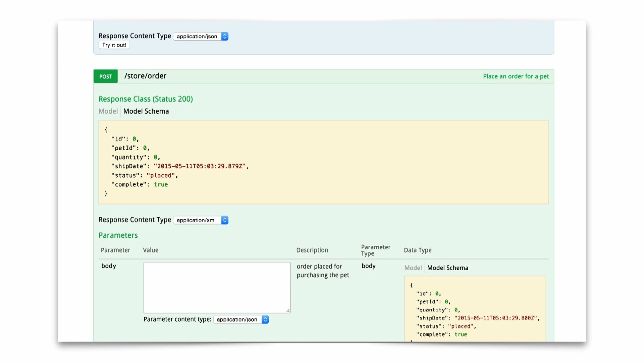Click the shipDate 2015-05-11T05:03:29.800Z in Data Type schema

click(x=496, y=318)
